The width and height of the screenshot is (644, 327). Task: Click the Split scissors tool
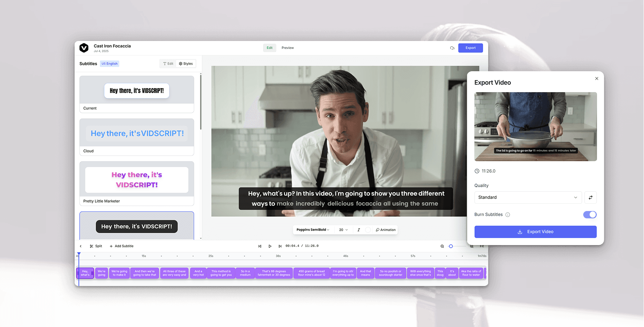(x=96, y=246)
